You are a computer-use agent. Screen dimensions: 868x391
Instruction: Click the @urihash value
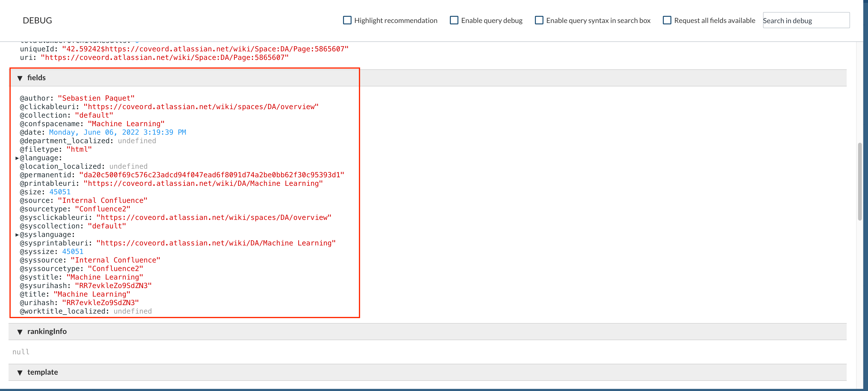100,303
